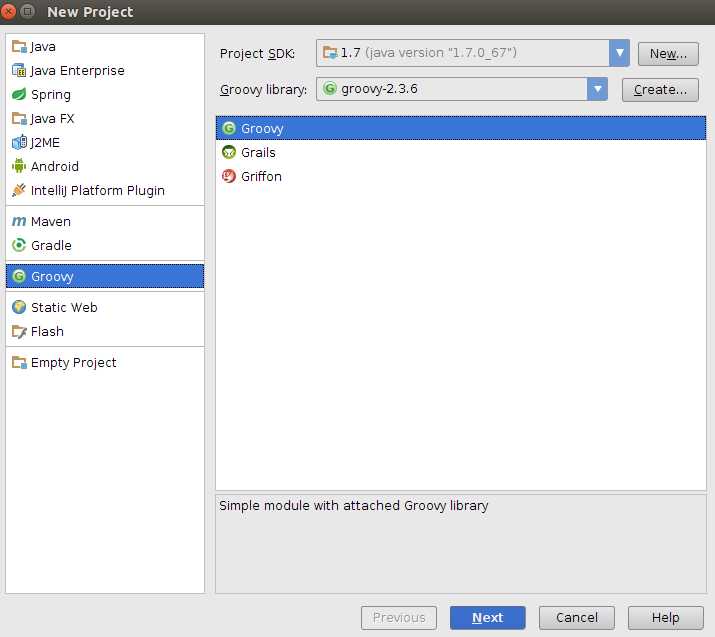Click the Flash icon in sidebar

(19, 331)
